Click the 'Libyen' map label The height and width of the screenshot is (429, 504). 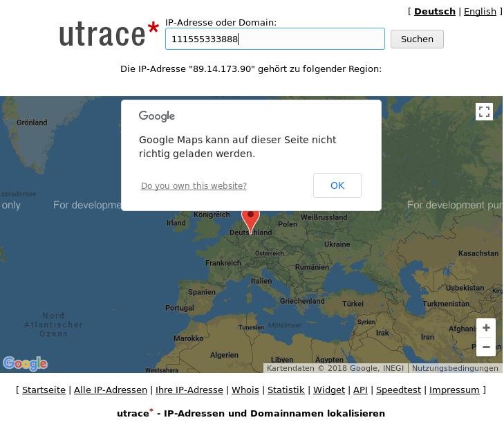click(x=282, y=360)
